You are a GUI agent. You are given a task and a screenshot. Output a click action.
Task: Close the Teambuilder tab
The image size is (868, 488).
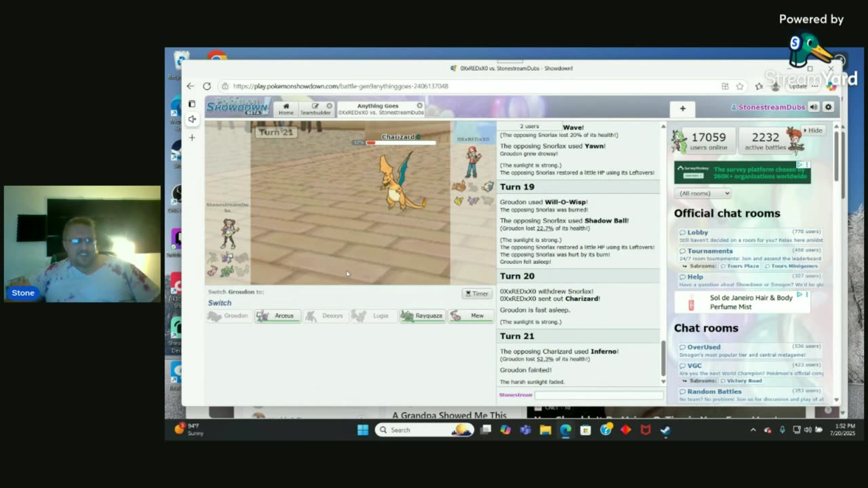[330, 106]
